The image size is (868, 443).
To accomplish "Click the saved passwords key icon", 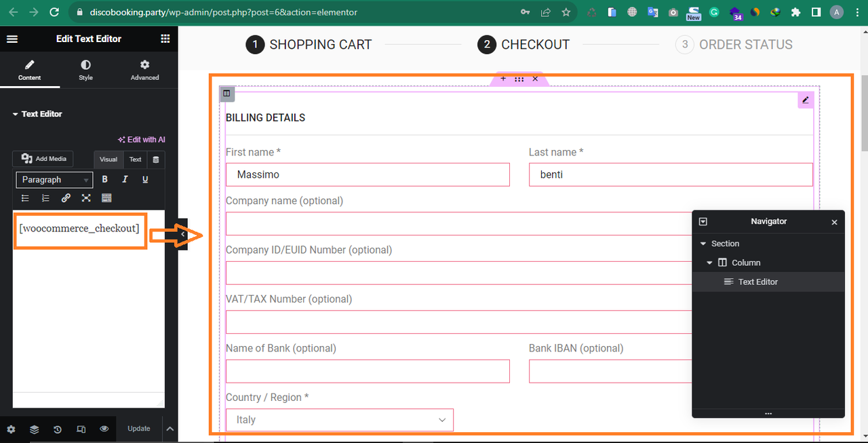I will point(525,12).
